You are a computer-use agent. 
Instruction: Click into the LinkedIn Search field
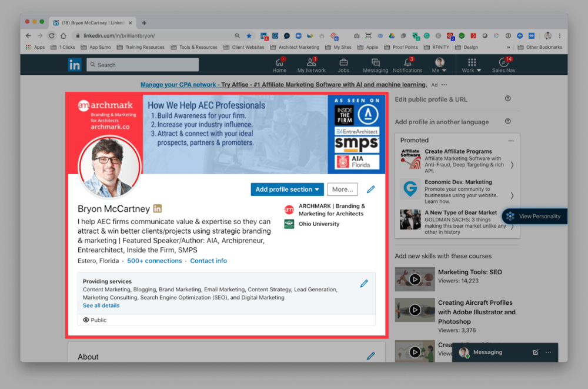(142, 65)
